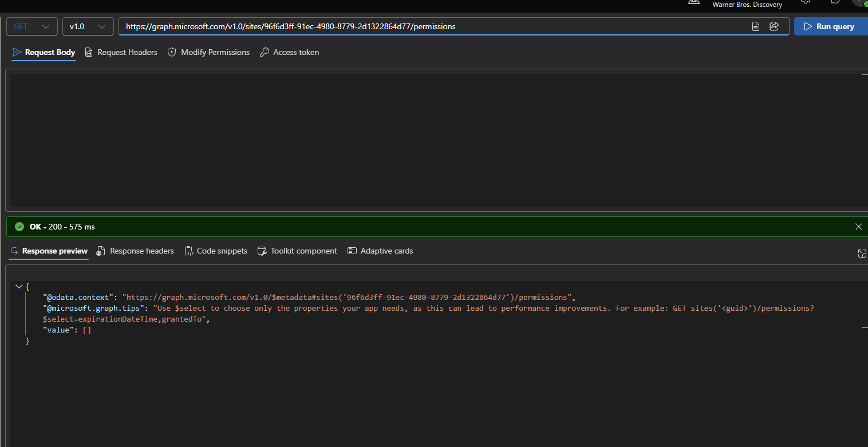The width and height of the screenshot is (868, 447).
Task: Run the query with the Run query button
Action: (830, 26)
